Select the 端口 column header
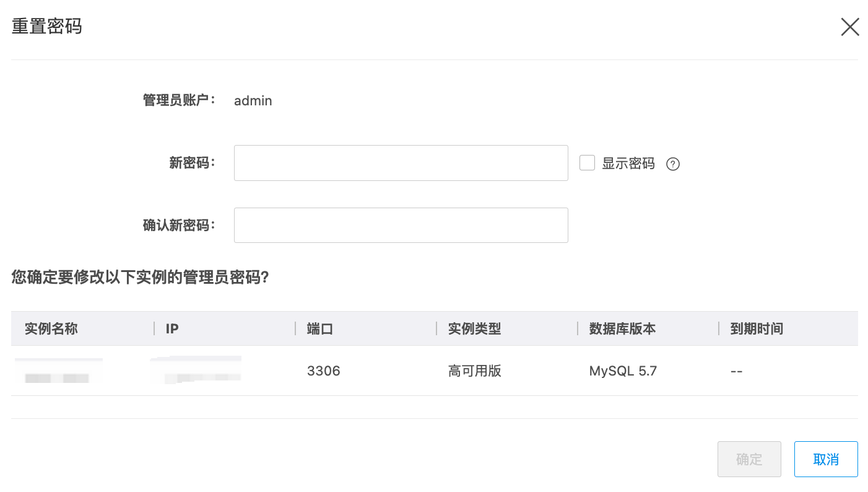Image resolution: width=868 pixels, height=492 pixels. point(320,328)
